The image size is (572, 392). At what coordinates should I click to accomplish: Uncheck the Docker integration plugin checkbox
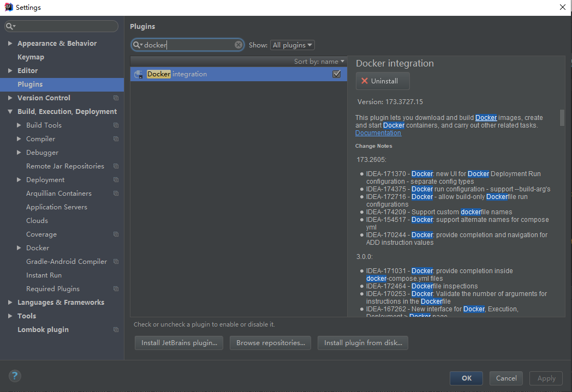pos(337,74)
